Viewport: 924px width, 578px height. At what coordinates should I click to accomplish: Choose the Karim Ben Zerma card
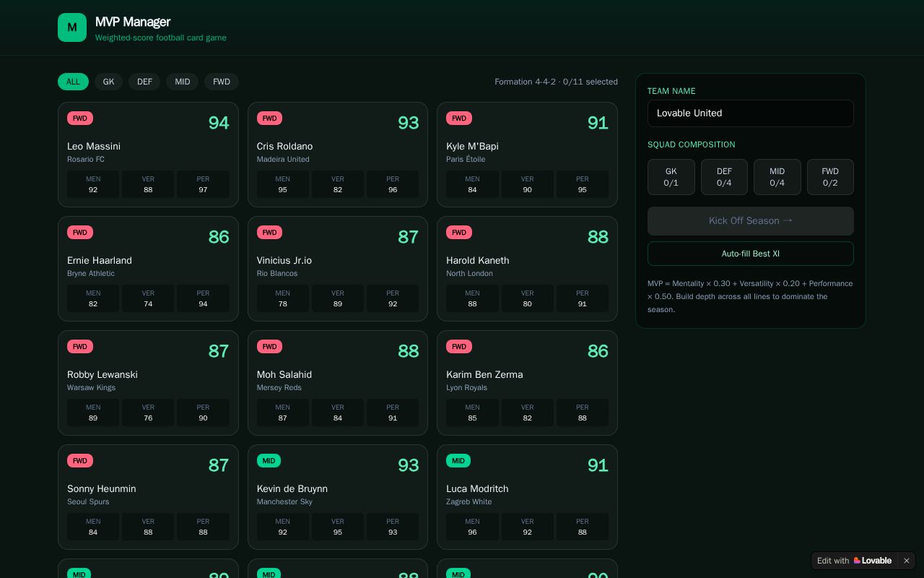point(527,383)
